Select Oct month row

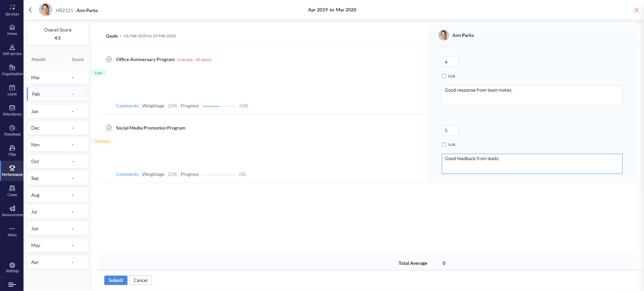[x=57, y=161]
